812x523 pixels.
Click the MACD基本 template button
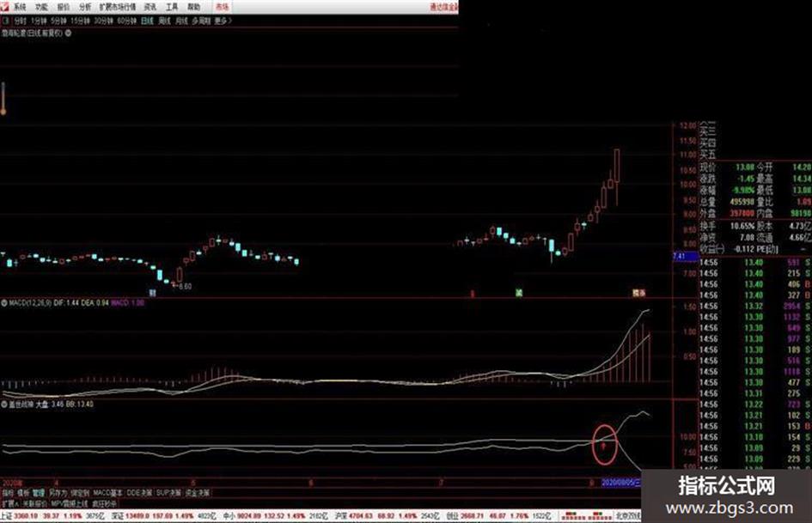108,493
